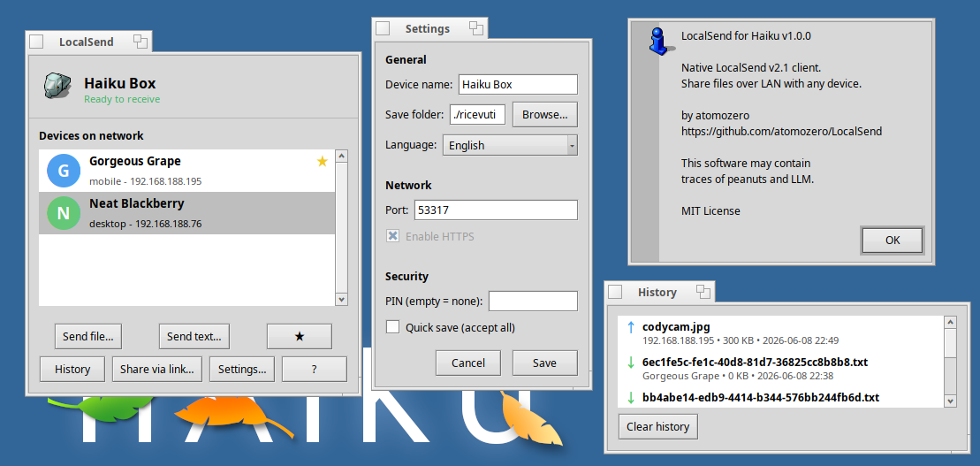Click the github.com/atomozero/LocalSend URL text
This screenshot has height=466, width=980.
pos(781,132)
